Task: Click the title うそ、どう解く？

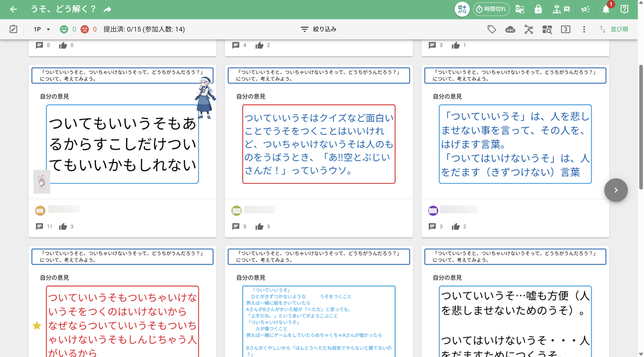Action: (63, 9)
